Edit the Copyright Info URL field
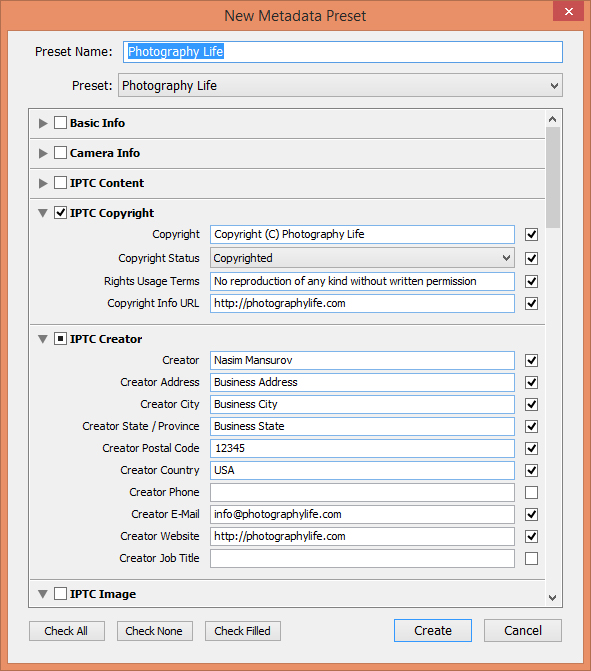 click(362, 303)
